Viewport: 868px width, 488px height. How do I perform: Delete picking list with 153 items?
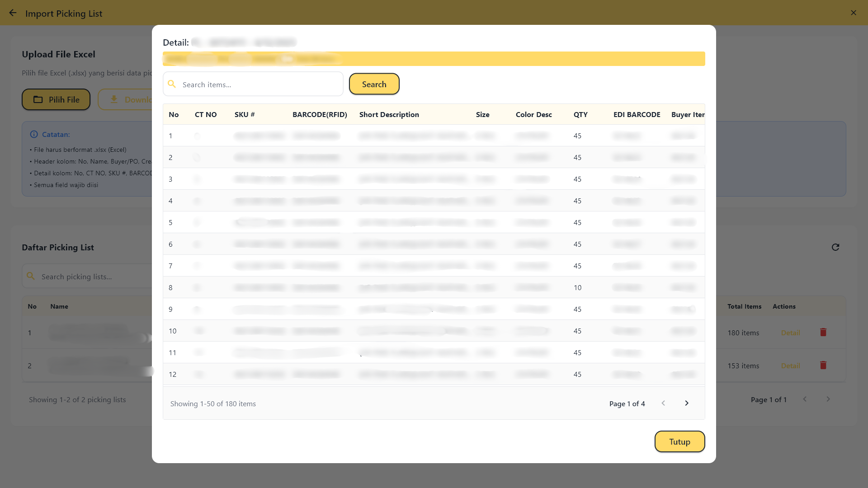tap(823, 366)
